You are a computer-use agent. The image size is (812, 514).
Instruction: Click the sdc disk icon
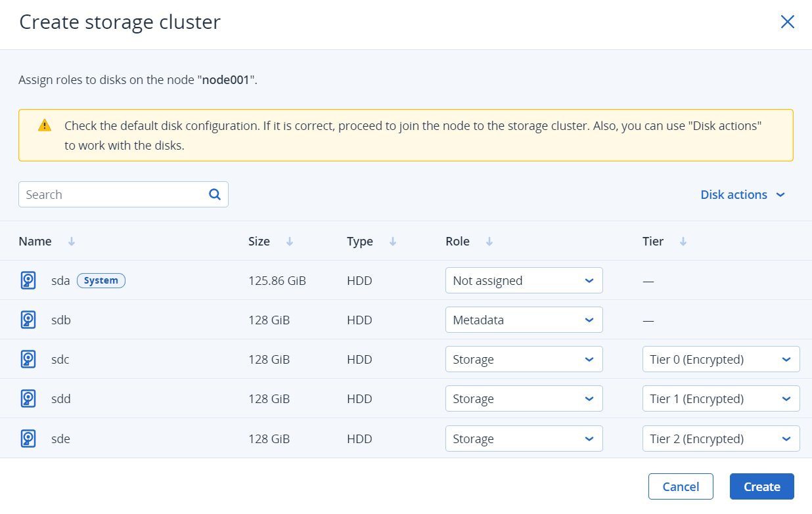28,359
